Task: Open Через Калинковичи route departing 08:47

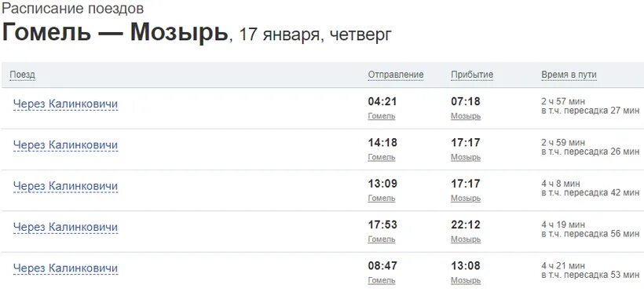Action: click(65, 268)
